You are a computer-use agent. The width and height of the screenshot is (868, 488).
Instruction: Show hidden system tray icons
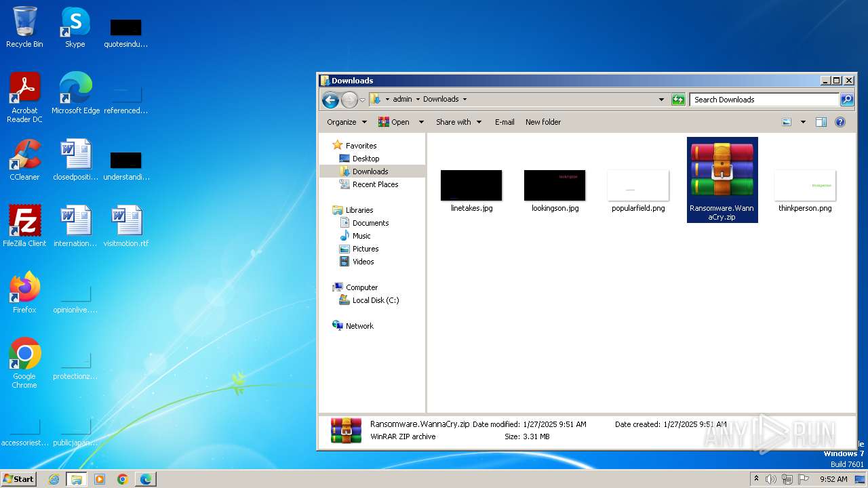click(x=756, y=479)
